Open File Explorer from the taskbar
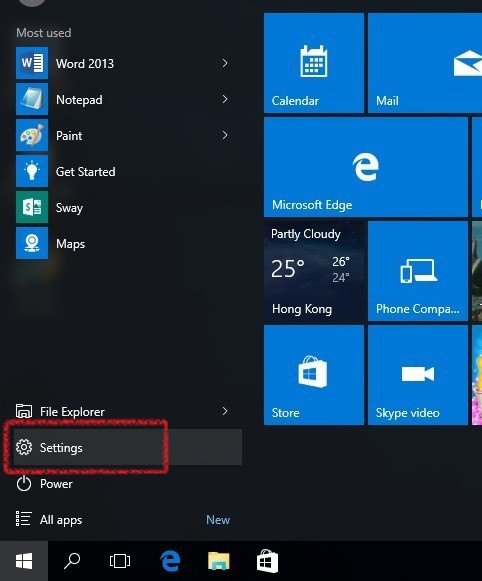Screen dimensions: 482x581 (219, 561)
